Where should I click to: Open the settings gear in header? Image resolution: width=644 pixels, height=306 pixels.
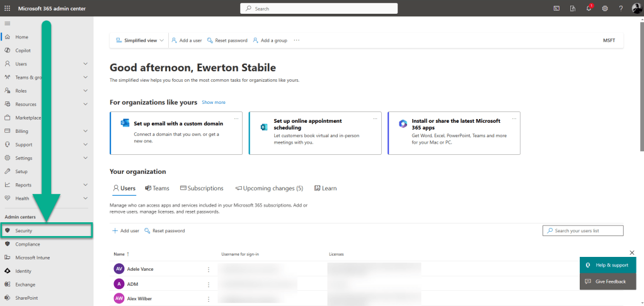coord(604,8)
